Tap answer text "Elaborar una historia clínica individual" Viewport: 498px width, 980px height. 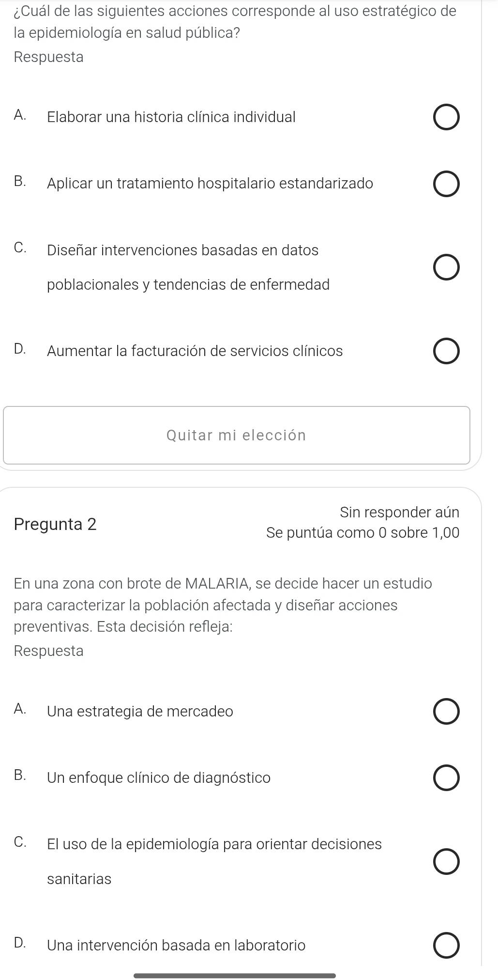(171, 117)
